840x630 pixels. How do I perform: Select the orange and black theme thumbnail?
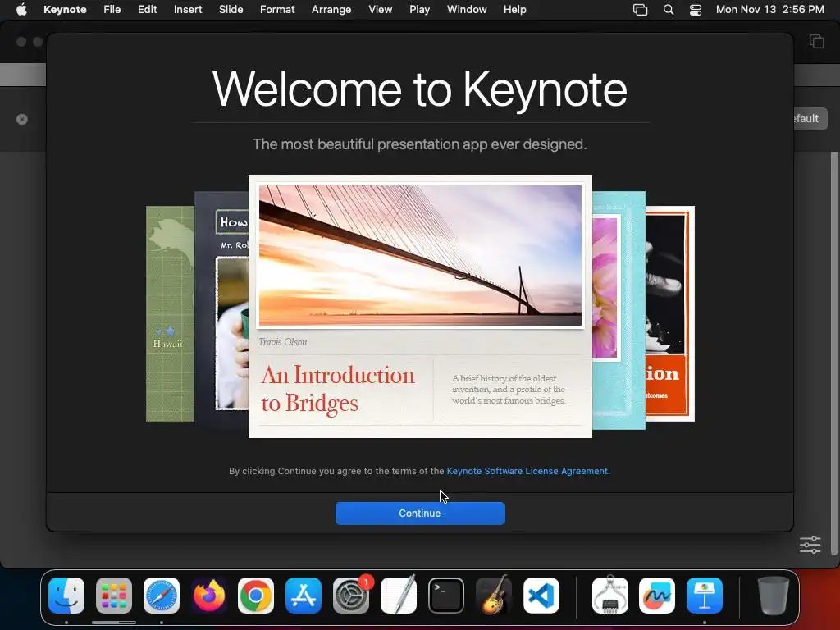670,313
